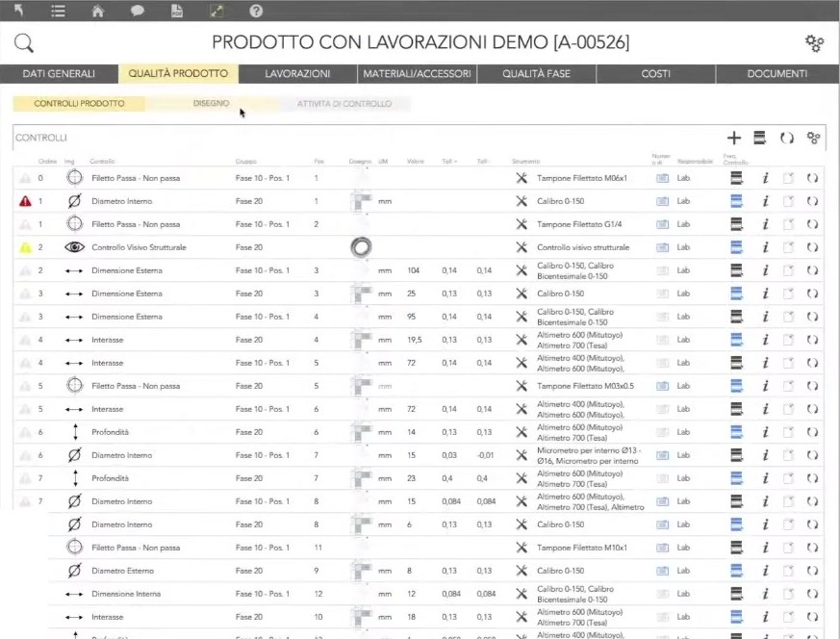This screenshot has height=639, width=840.
Task: Click Responsabile column header
Action: click(695, 162)
